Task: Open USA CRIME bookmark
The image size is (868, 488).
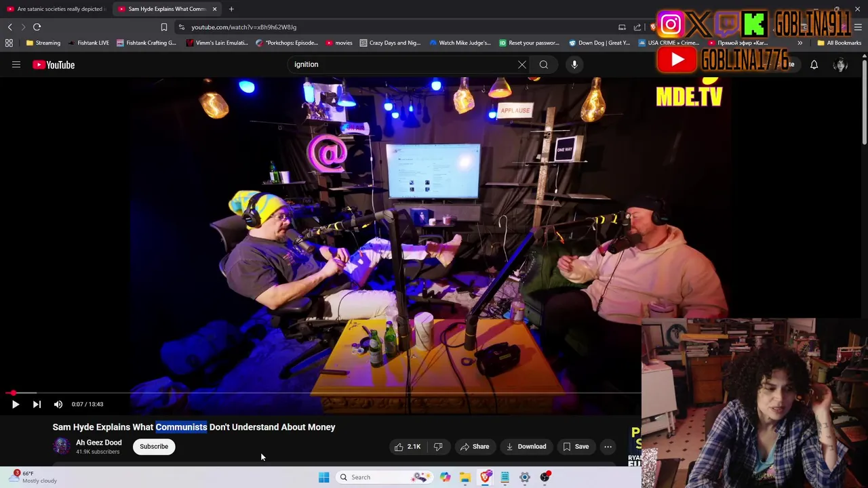Action: coord(669,43)
